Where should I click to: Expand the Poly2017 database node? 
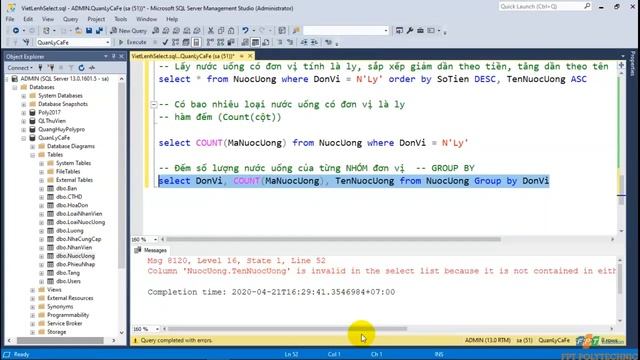[24, 113]
